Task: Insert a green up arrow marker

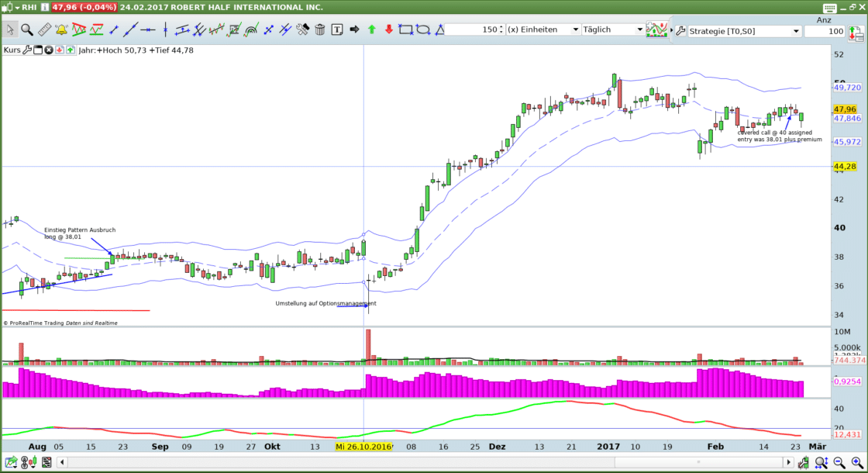Action: click(x=372, y=29)
